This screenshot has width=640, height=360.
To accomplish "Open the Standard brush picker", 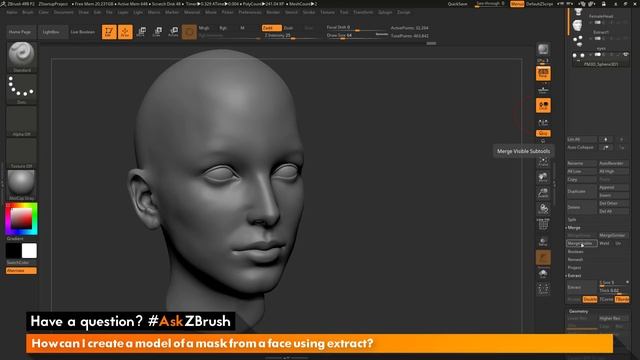I will (x=22, y=57).
